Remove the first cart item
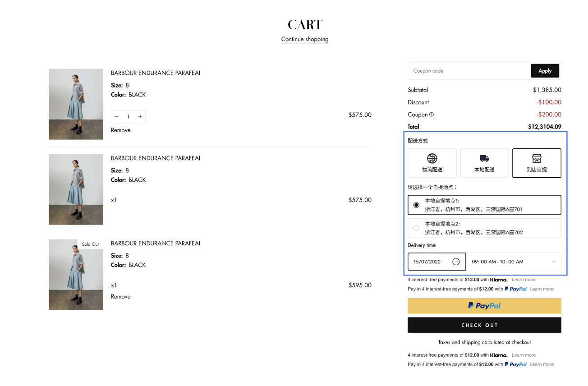 (x=121, y=130)
